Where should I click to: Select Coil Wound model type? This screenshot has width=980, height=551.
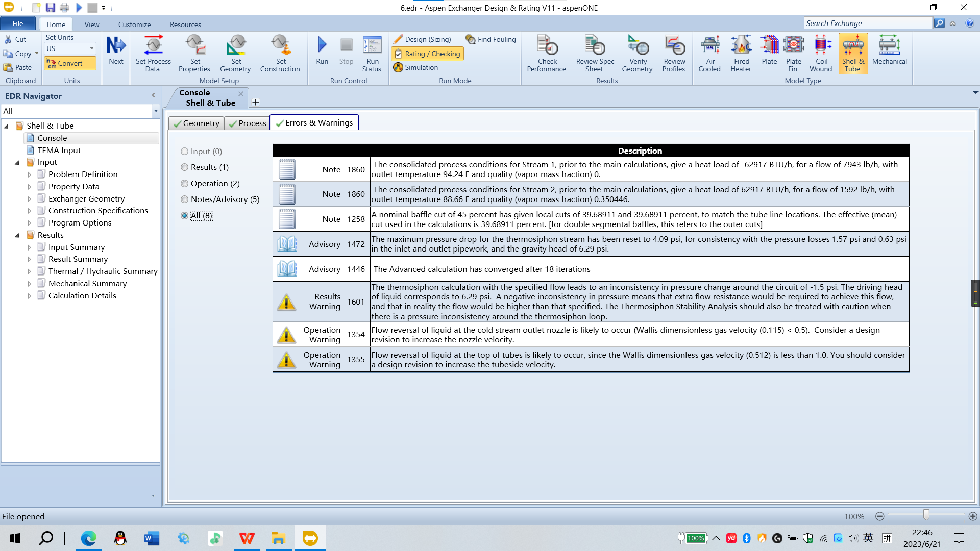point(821,54)
